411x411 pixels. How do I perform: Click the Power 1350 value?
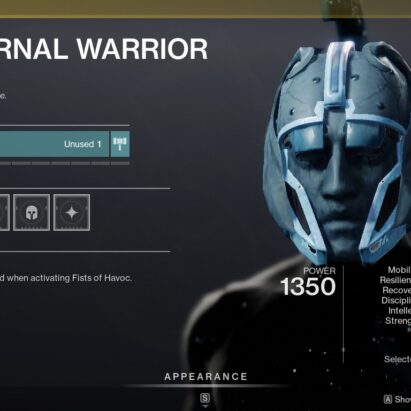point(308,287)
